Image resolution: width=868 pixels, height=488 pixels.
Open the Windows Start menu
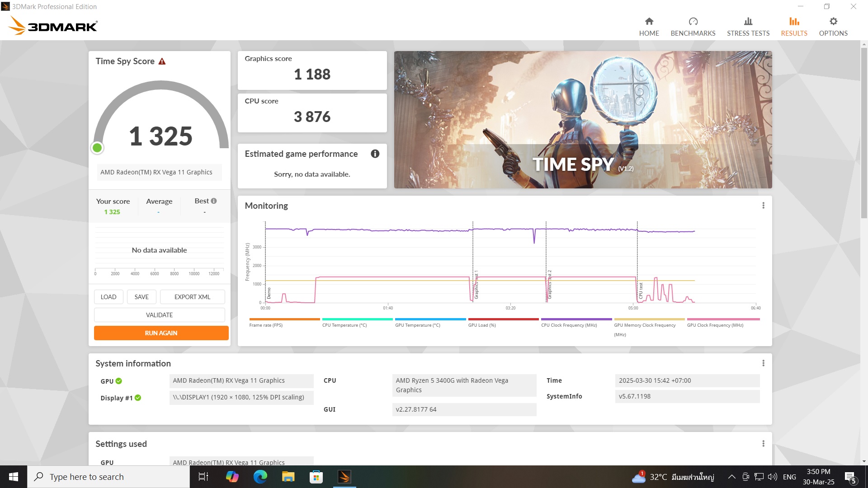14,477
